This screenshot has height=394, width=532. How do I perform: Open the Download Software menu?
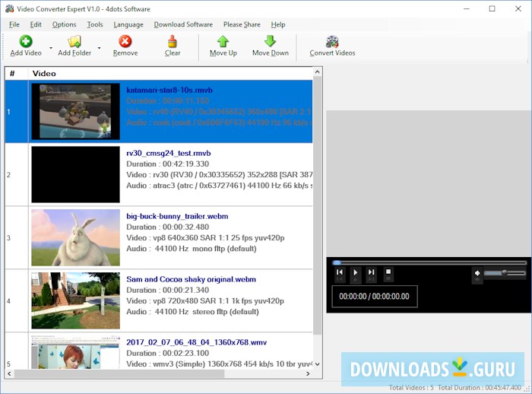click(183, 24)
